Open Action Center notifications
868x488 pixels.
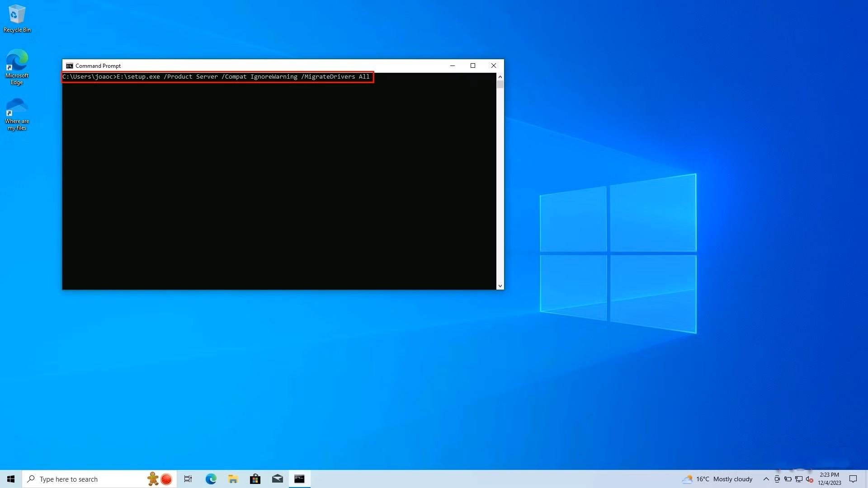click(x=853, y=479)
